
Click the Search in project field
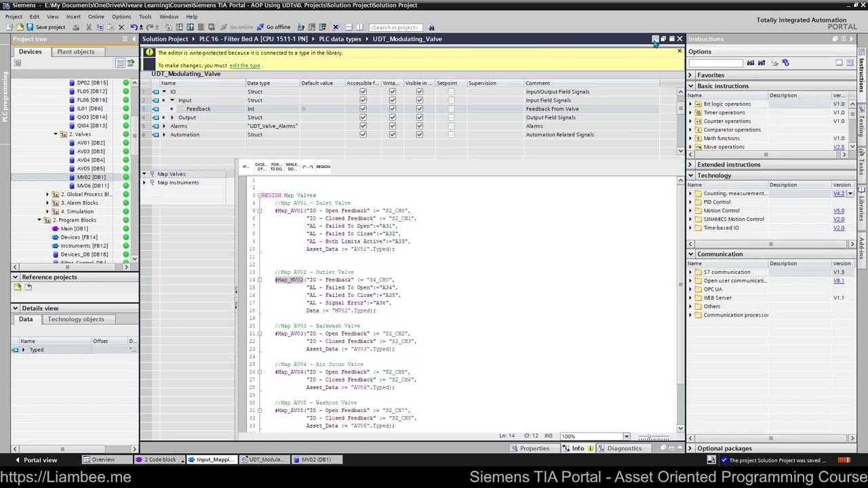tap(395, 27)
